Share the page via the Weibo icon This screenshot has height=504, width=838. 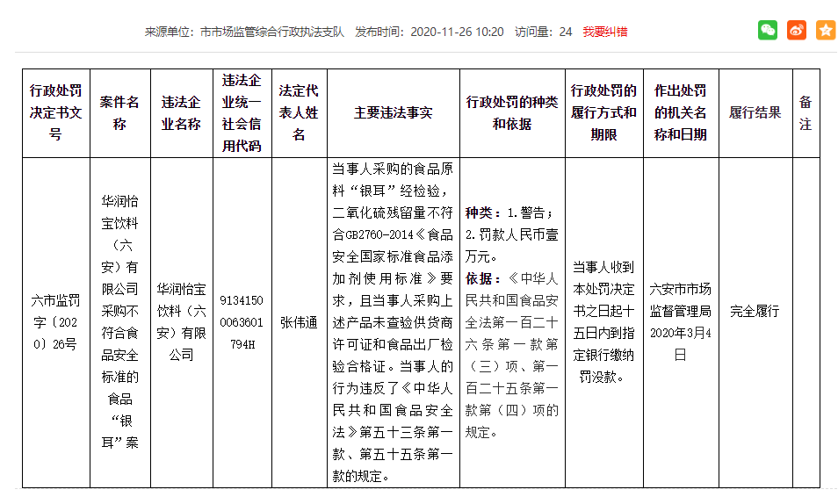pos(797,31)
